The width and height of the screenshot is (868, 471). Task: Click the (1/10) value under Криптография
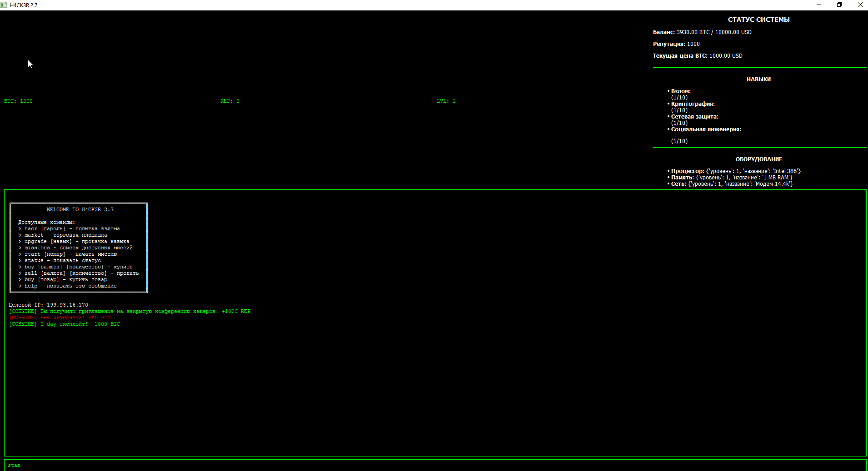(x=679, y=110)
